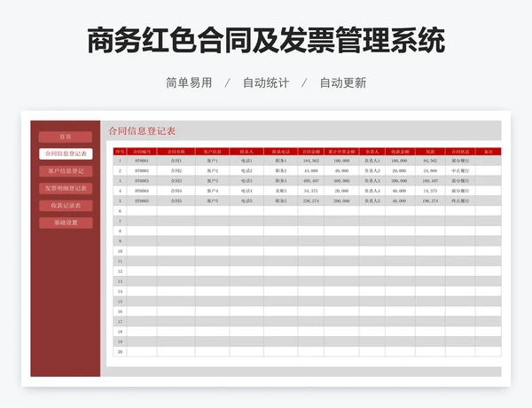Screen dimensions: 532x408
Task: Click the 负责人4 cell
Action: coord(372,191)
